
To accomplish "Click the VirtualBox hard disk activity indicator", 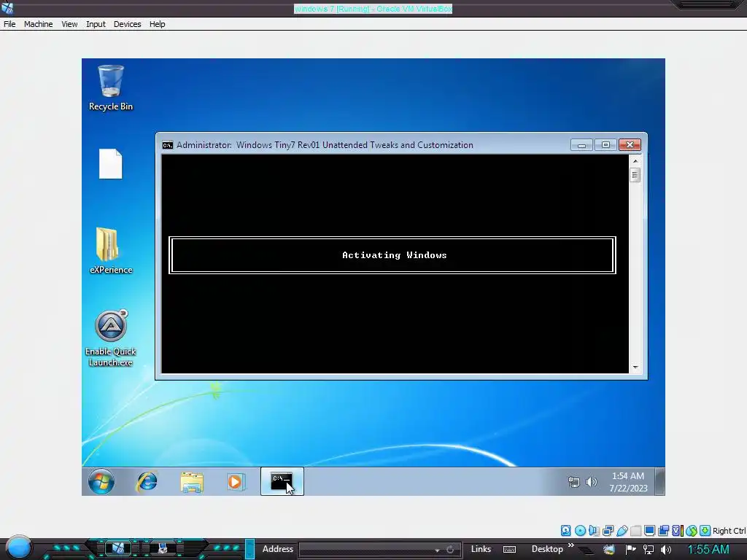I will 566,531.
